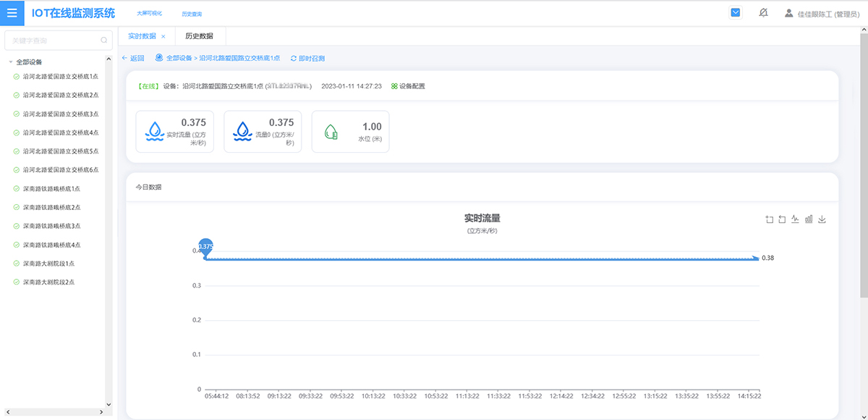Click the keyword search magnifier icon
868x420 pixels.
pos(104,41)
